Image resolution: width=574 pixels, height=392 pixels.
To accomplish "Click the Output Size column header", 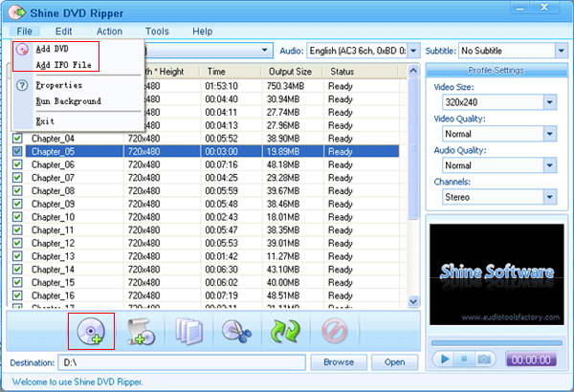I will tap(293, 72).
